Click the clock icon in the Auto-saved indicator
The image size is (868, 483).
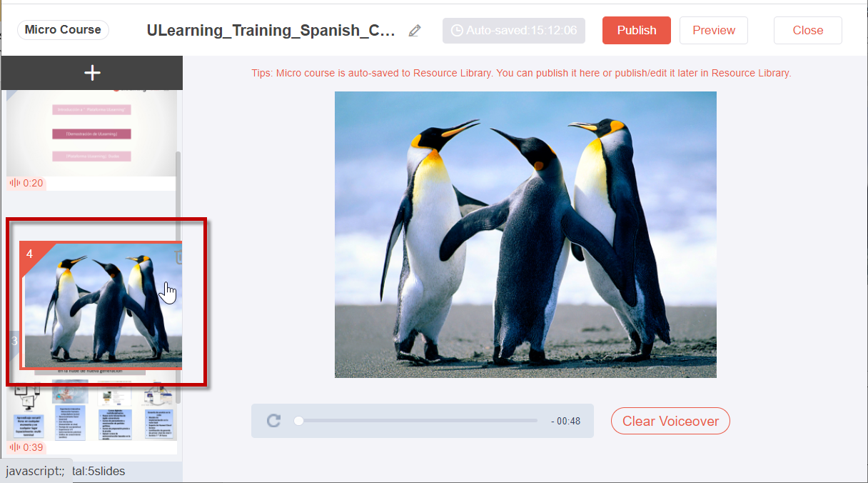(458, 31)
